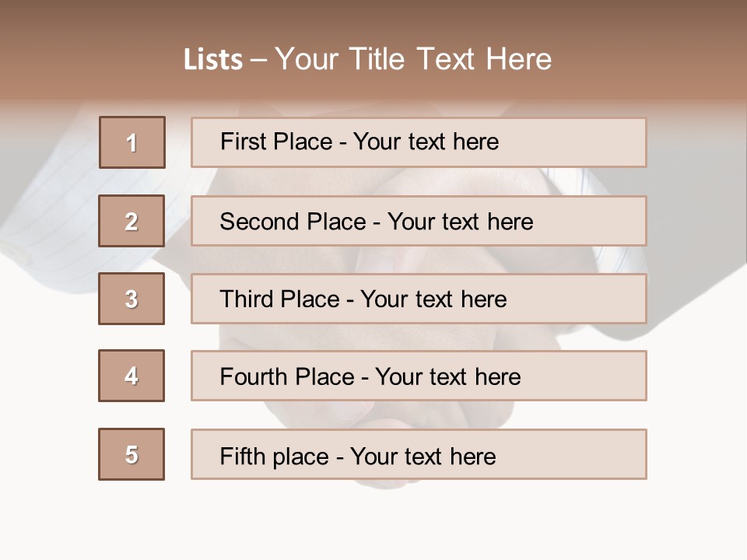Image resolution: width=747 pixels, height=560 pixels.
Task: Click the blank area below the fifth item
Action: (373, 521)
